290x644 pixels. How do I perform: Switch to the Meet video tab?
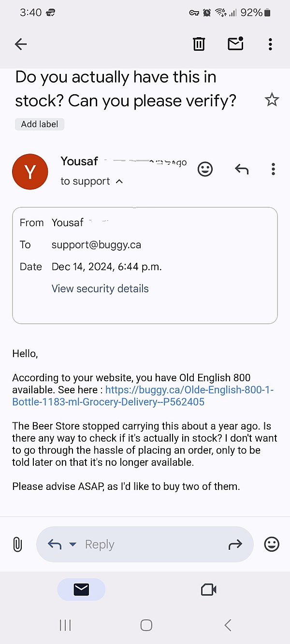click(208, 589)
